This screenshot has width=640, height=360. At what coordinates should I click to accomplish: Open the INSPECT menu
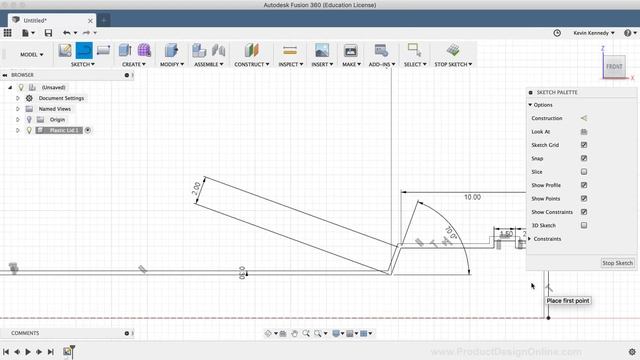[291, 64]
